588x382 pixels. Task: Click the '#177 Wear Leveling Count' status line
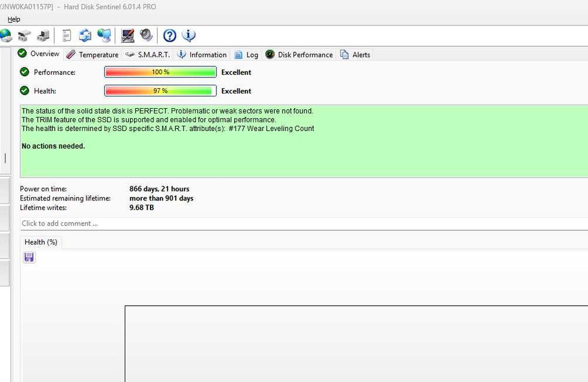168,129
